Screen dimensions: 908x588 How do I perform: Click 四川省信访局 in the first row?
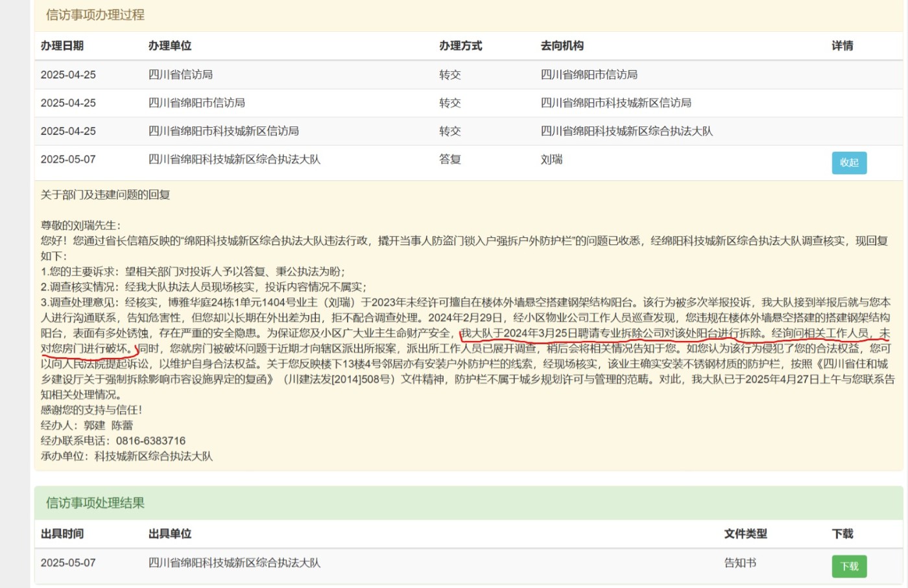(180, 75)
